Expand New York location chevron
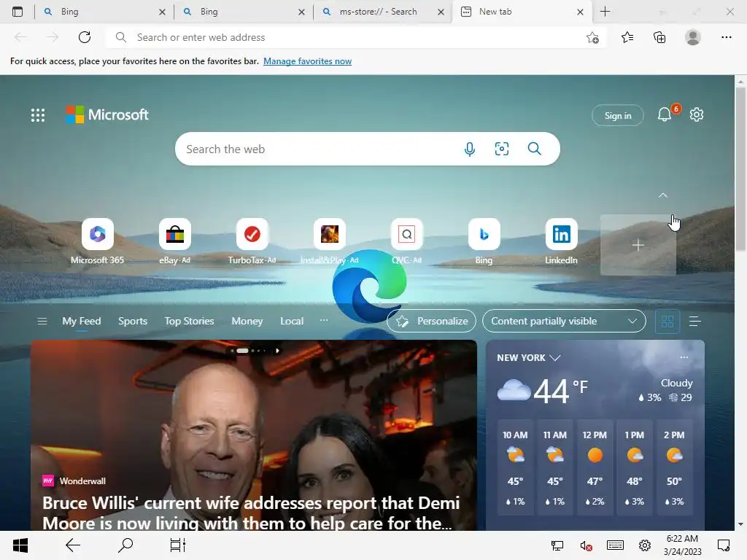Image resolution: width=747 pixels, height=560 pixels. coord(555,357)
